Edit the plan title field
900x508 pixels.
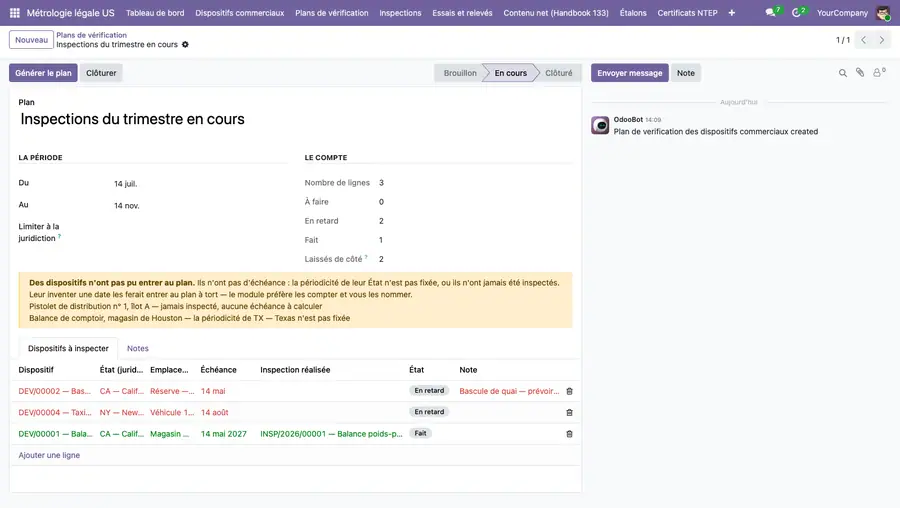(x=296, y=119)
